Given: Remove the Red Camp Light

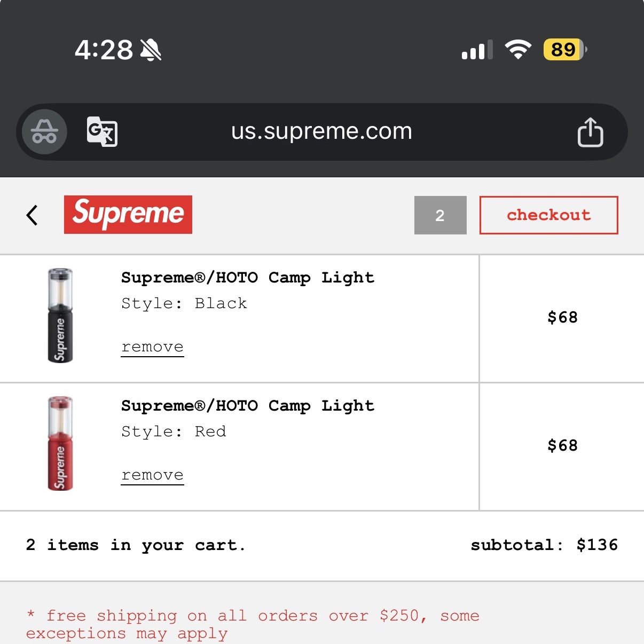Looking at the screenshot, I should [152, 475].
